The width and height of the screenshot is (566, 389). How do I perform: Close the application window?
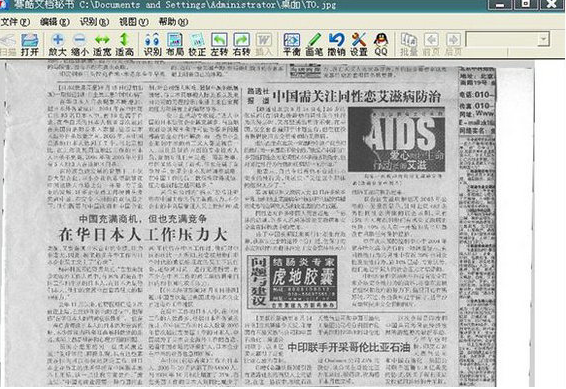click(x=552, y=4)
